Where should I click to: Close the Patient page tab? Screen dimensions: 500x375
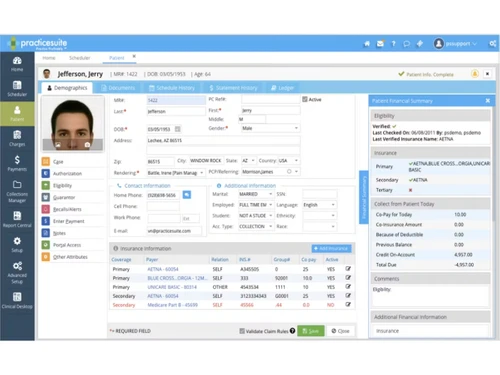tap(134, 56)
